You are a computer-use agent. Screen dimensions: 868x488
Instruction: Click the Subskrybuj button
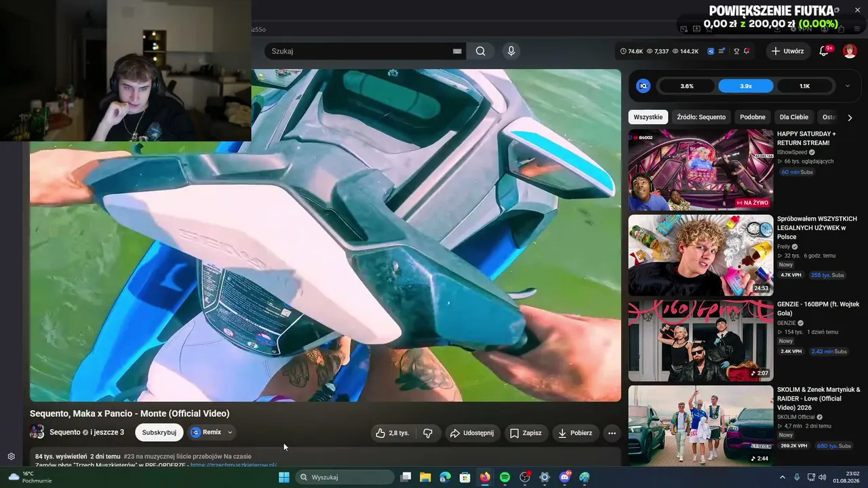[159, 432]
